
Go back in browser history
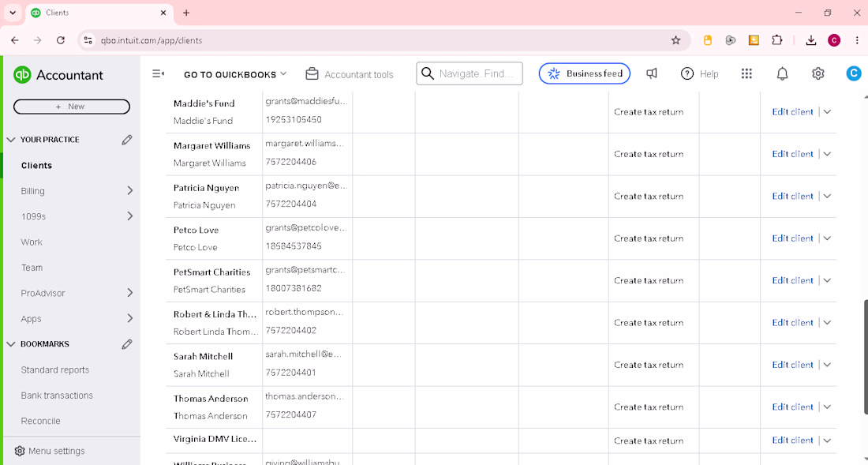click(15, 39)
